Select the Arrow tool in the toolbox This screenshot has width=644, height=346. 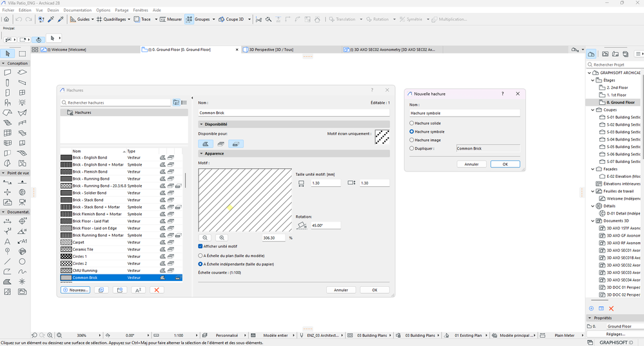[7, 53]
